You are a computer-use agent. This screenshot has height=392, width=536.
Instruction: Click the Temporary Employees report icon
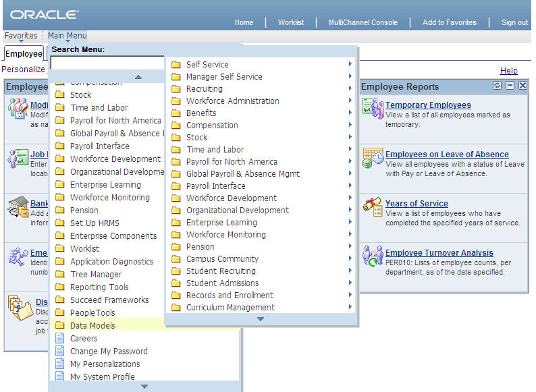[x=373, y=109]
